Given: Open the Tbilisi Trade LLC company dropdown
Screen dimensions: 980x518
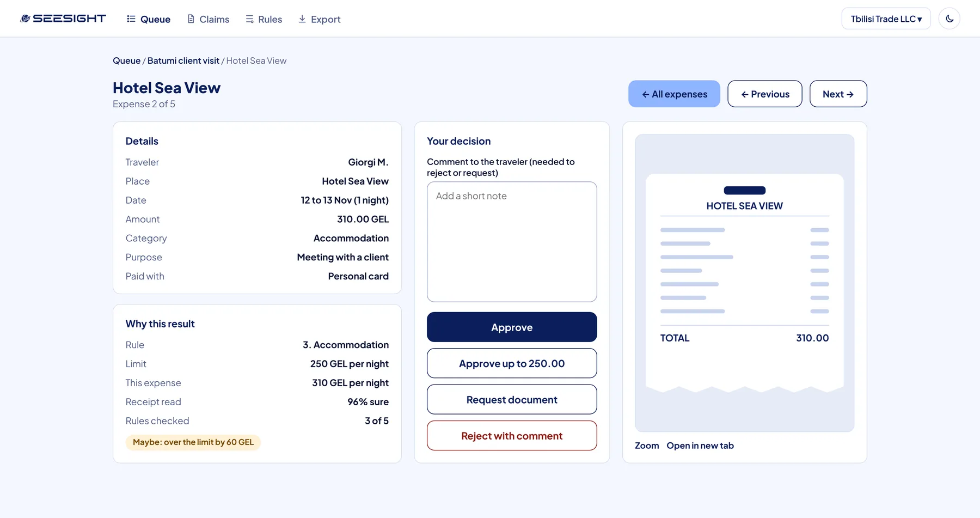Looking at the screenshot, I should click(886, 19).
